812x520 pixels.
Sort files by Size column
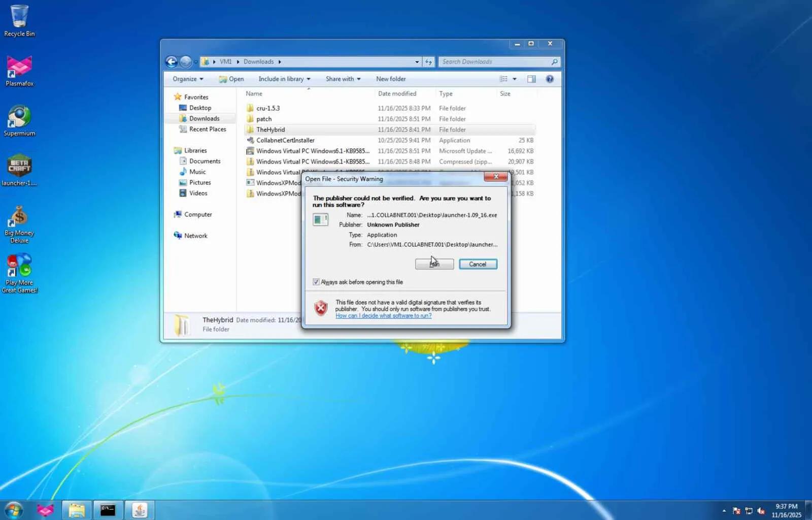coord(516,94)
